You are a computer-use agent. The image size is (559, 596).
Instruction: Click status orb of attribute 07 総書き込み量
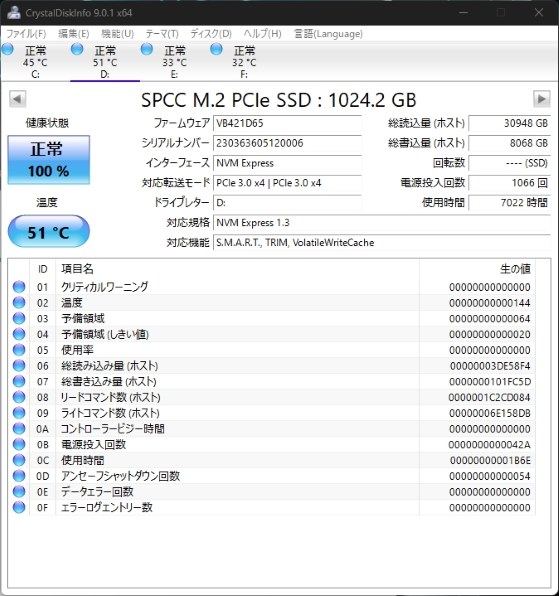(19, 381)
